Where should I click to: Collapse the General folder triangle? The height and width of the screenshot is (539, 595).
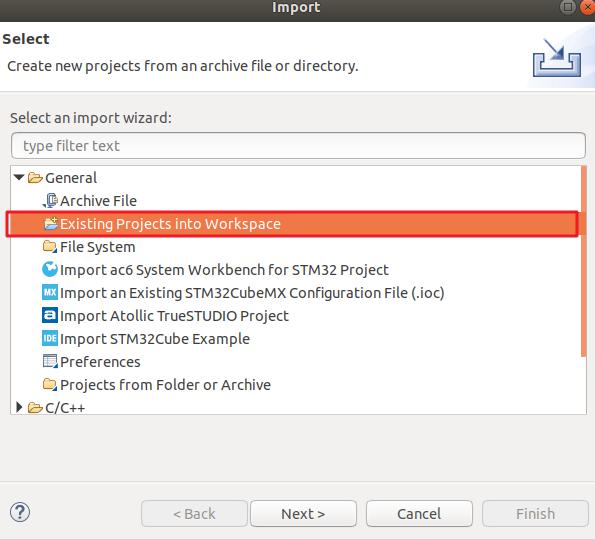19,177
